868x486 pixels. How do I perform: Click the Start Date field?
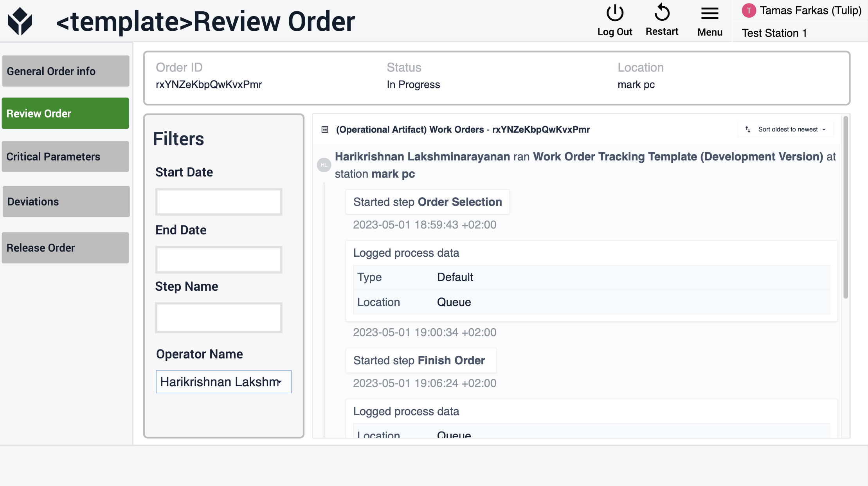219,202
